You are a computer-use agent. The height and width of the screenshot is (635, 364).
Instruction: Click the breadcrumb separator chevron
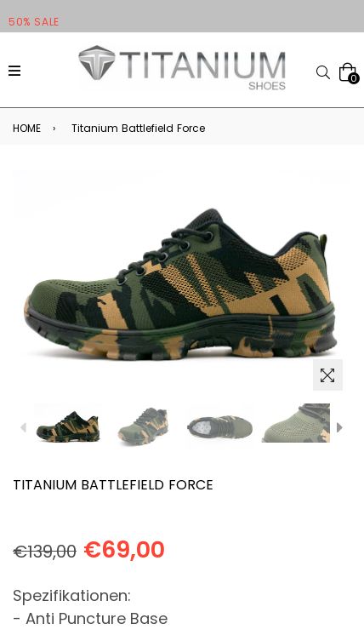[54, 129]
